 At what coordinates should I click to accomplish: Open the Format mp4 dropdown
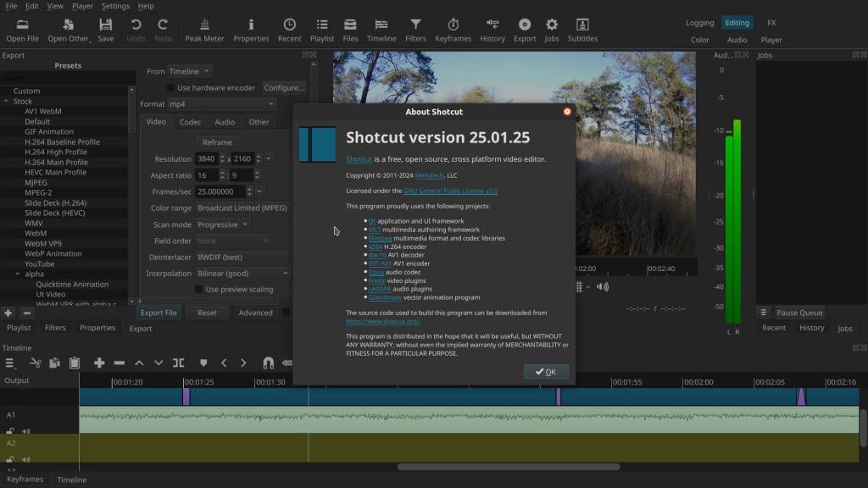pyautogui.click(x=221, y=104)
